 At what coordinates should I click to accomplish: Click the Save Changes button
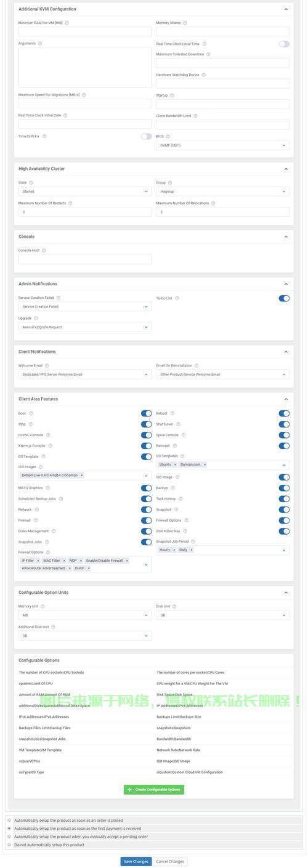click(136, 861)
